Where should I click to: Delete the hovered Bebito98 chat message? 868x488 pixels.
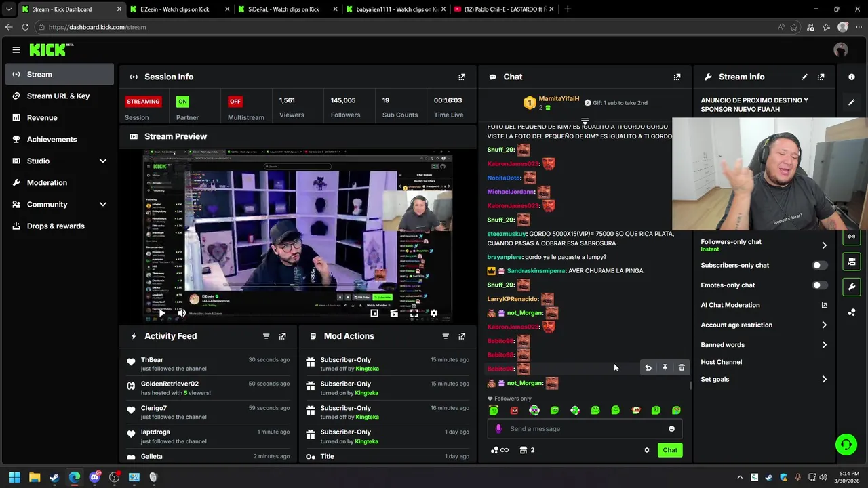click(x=682, y=367)
